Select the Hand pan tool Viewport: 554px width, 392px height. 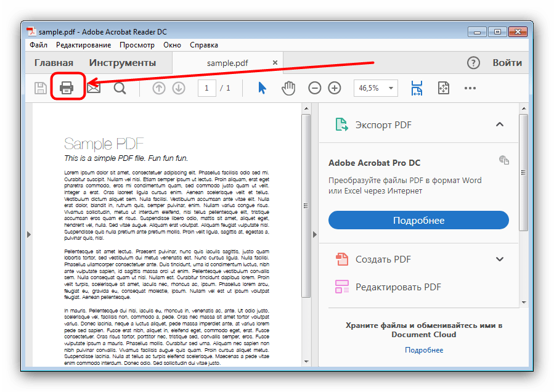[288, 88]
